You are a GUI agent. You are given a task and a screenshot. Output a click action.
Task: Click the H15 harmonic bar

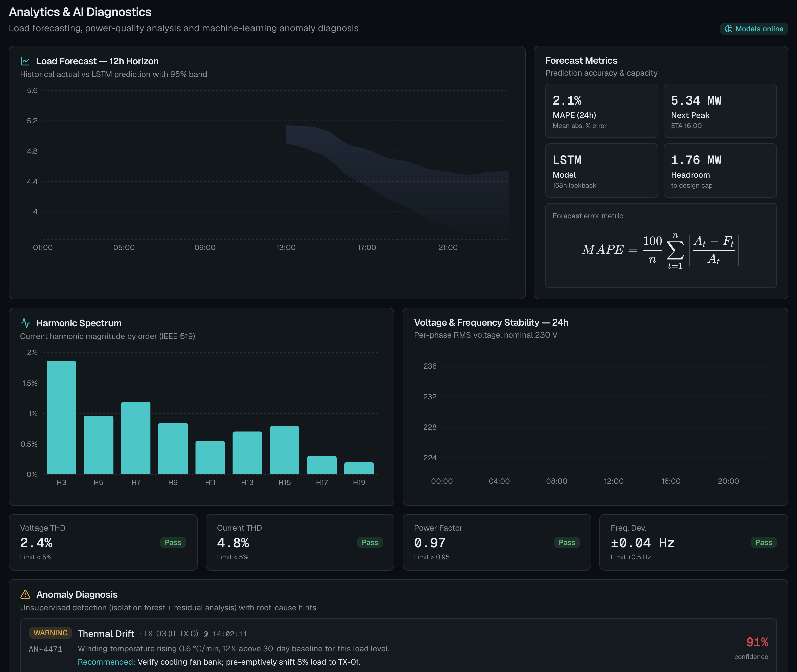click(284, 450)
